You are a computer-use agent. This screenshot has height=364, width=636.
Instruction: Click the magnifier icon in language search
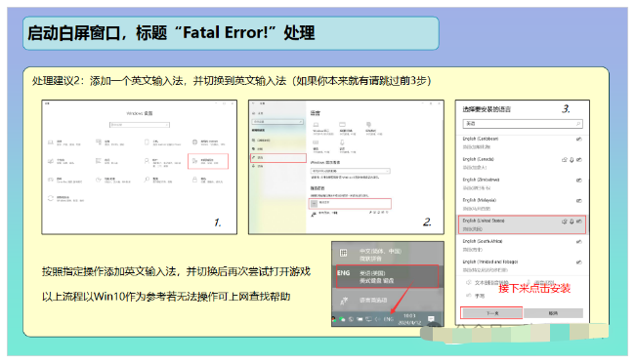click(578, 124)
